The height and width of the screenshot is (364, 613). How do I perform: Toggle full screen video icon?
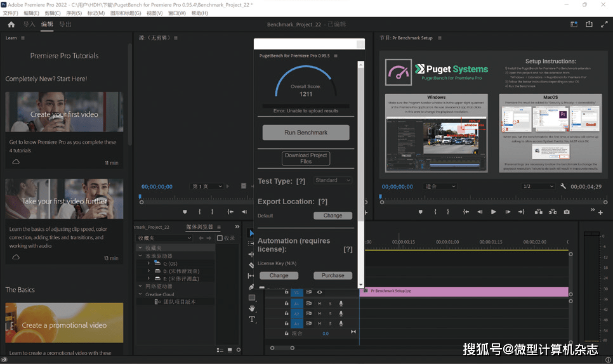pos(604,24)
